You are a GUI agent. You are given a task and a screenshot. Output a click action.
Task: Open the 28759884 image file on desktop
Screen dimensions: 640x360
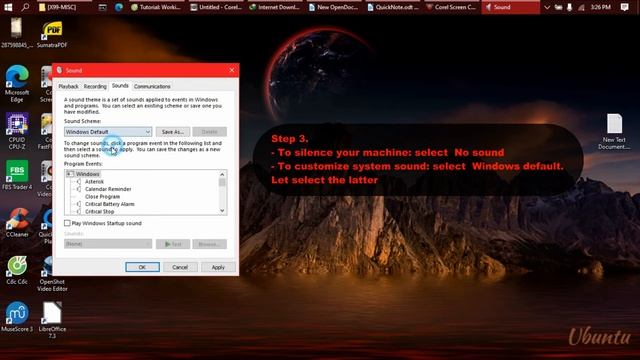(17, 33)
